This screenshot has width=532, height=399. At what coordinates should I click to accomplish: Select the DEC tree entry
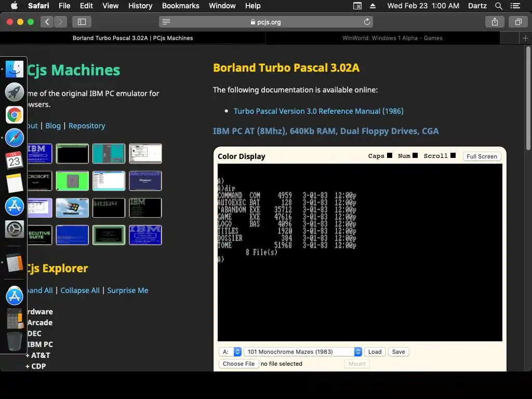34,334
